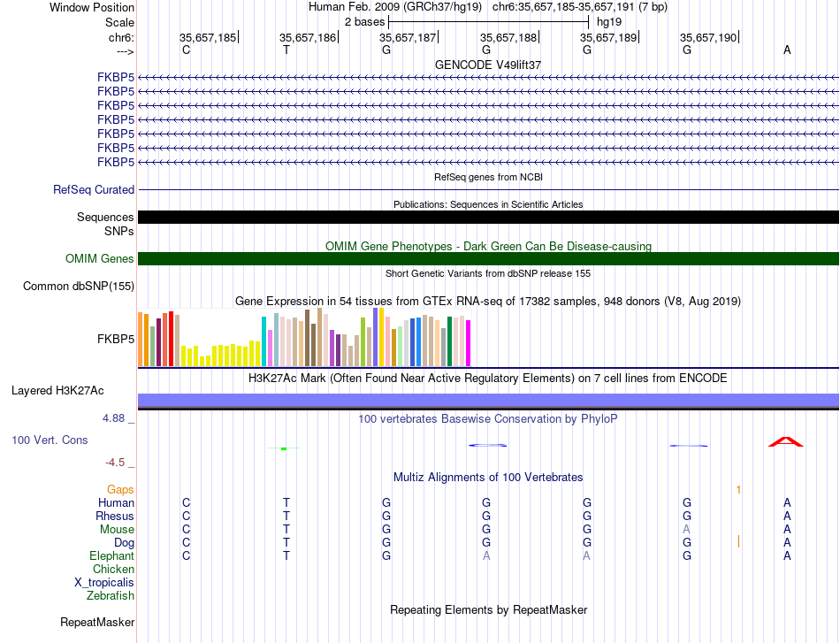Click the Mouse lowercase A alignment base
Image resolution: width=840 pixels, height=643 pixels.
(x=686, y=530)
